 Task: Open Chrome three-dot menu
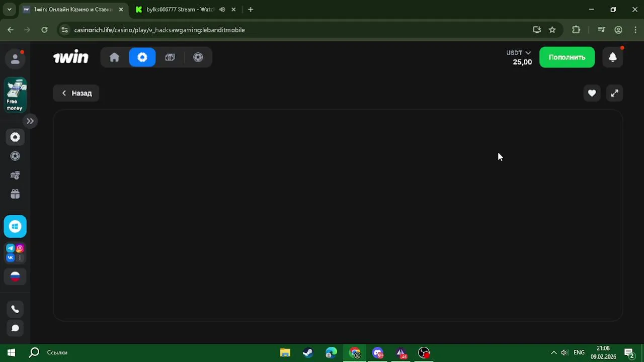635,30
